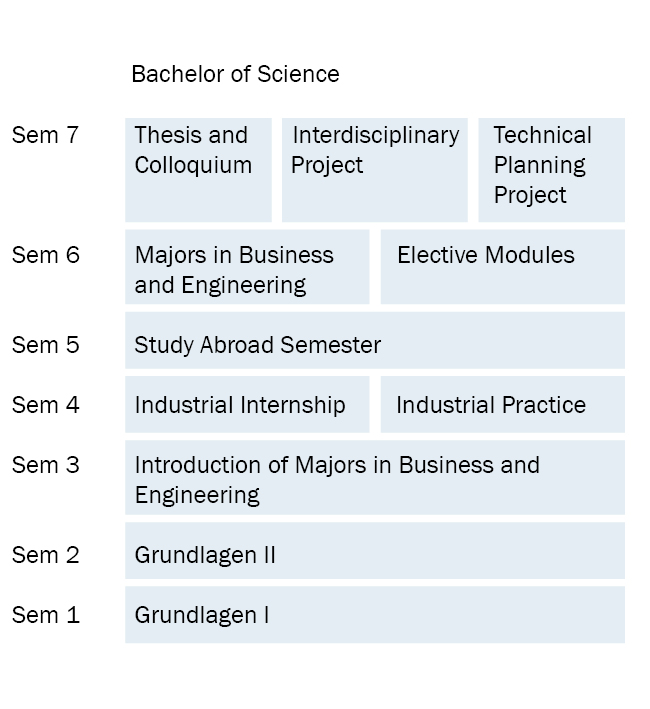Click the Sem 5 row label
Image resolution: width=650 pixels, height=709 pixels.
click(x=45, y=345)
